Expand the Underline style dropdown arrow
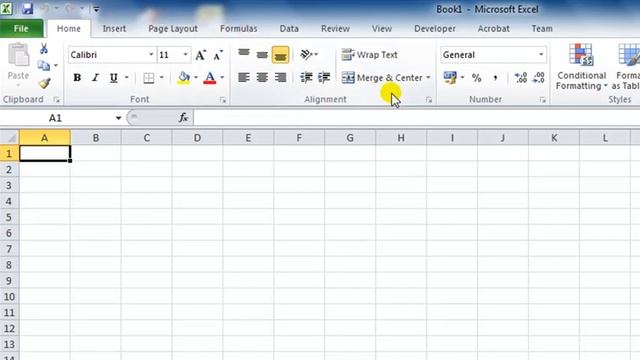Viewport: 640px width, 360px height. (x=127, y=78)
